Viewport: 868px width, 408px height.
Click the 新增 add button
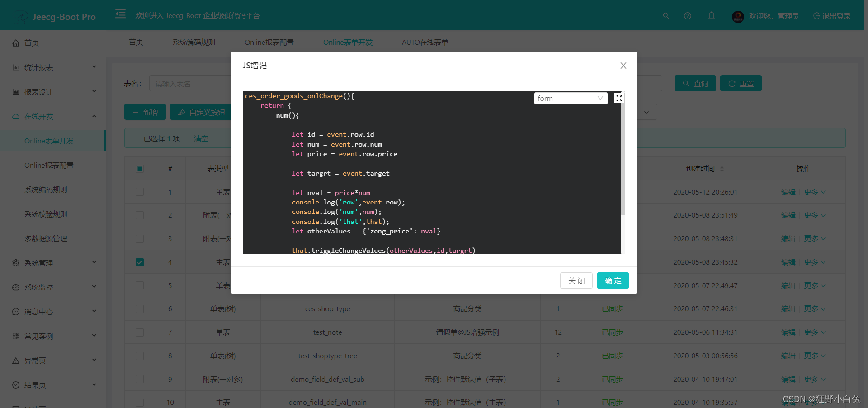point(145,112)
